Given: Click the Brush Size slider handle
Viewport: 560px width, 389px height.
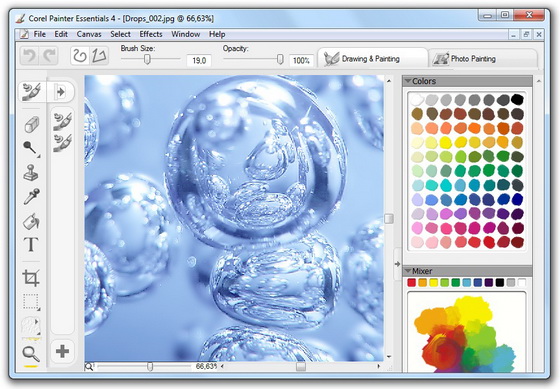Looking at the screenshot, I should click(x=147, y=59).
